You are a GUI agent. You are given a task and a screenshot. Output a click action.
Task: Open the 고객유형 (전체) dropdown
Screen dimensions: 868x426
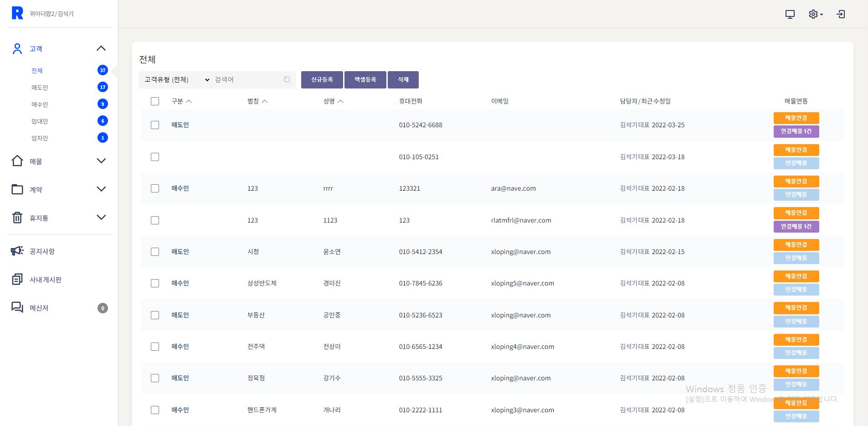pyautogui.click(x=175, y=80)
